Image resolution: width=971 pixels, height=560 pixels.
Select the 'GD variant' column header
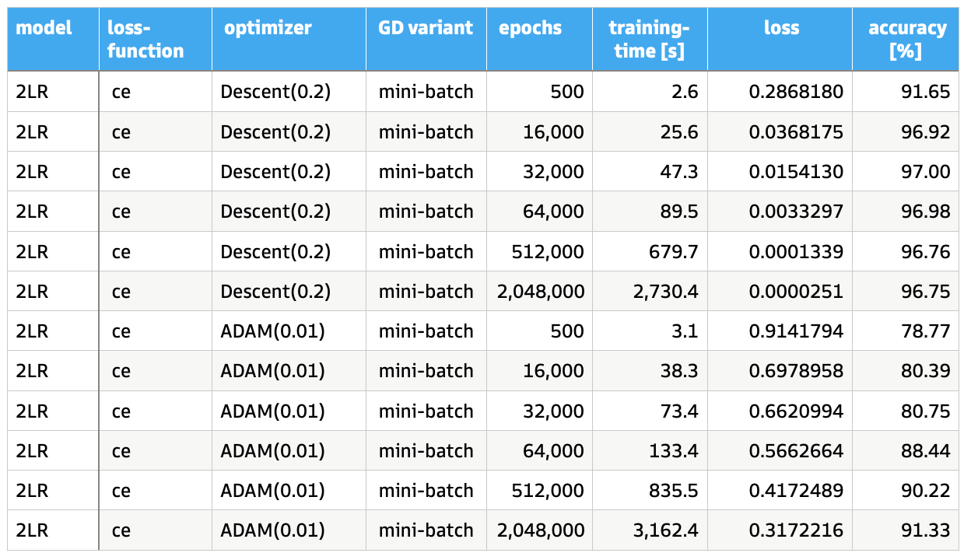click(426, 29)
